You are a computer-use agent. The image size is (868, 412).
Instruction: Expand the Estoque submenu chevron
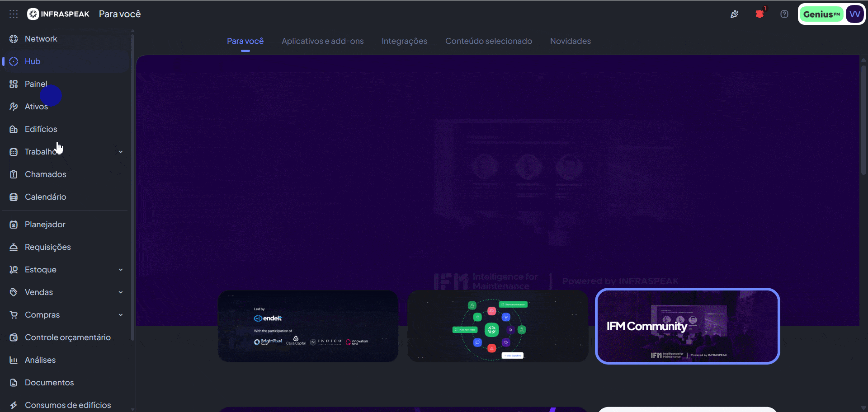pyautogui.click(x=121, y=270)
